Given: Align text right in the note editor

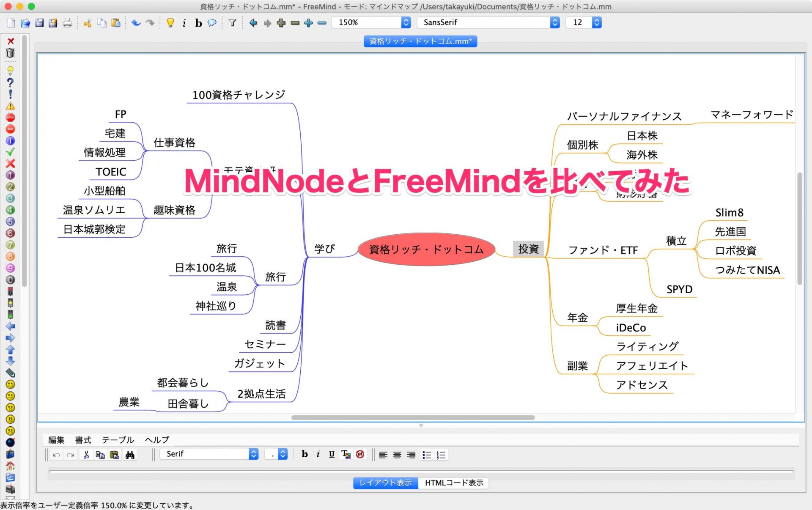Looking at the screenshot, I should [411, 455].
